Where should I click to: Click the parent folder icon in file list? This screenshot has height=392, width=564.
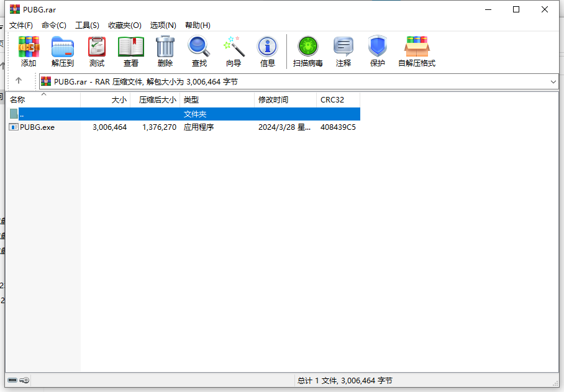[14, 114]
